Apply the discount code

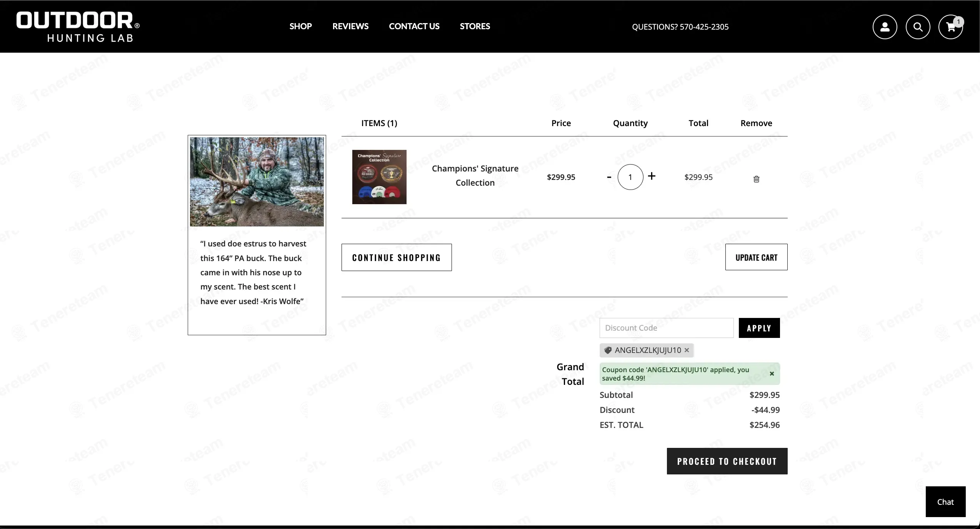(759, 328)
